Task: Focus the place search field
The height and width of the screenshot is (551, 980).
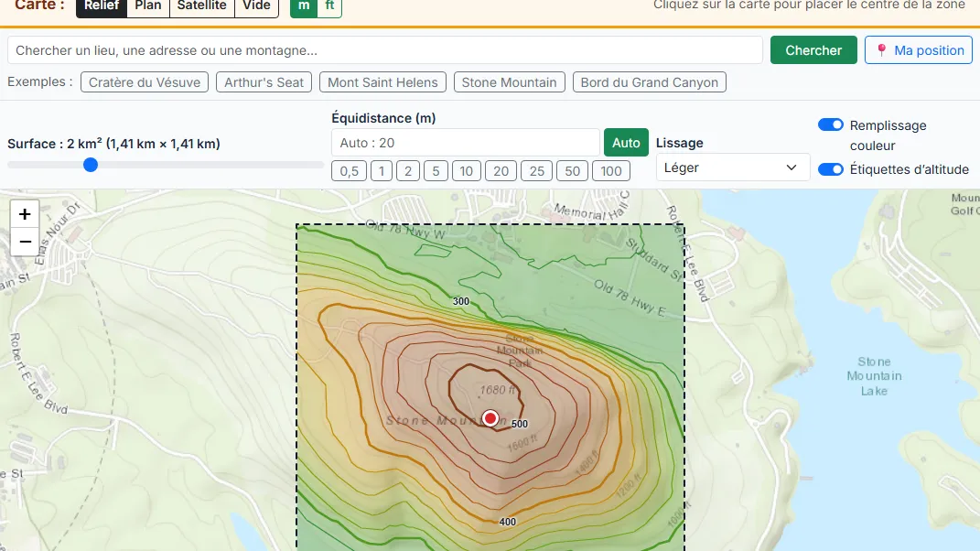Action: [x=385, y=50]
